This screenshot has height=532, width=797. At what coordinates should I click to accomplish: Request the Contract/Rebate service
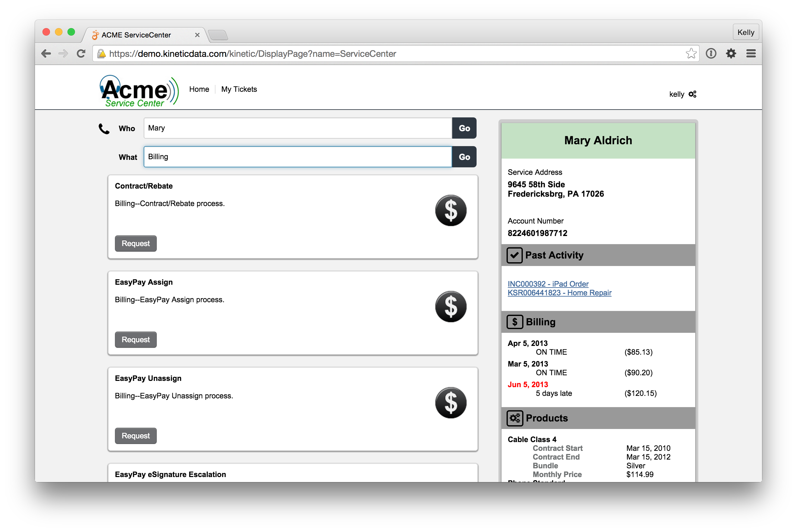click(x=136, y=244)
